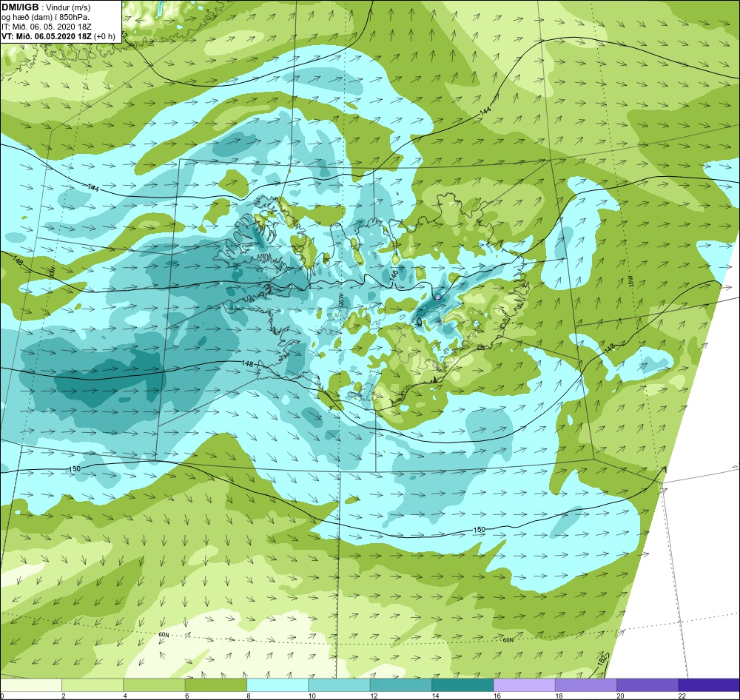Click the small purple wind-maximum spot over Iceland
Screen dimensions: 740x700
438,297
